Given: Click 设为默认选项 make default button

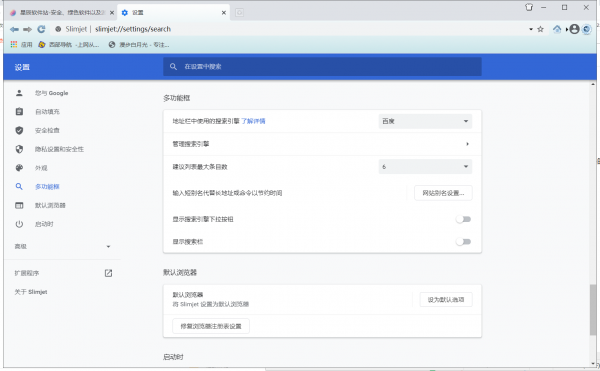Looking at the screenshot, I should 446,300.
